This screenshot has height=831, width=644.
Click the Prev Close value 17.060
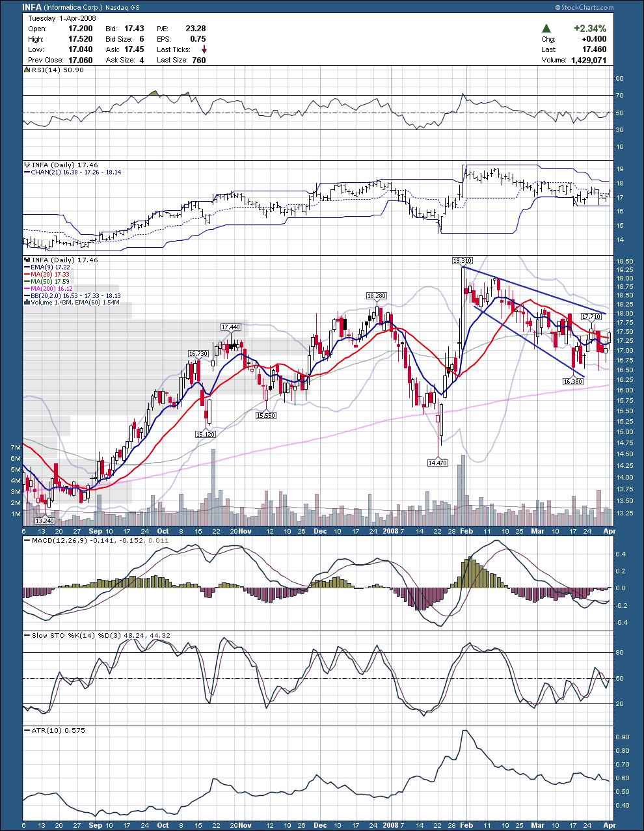coord(81,60)
